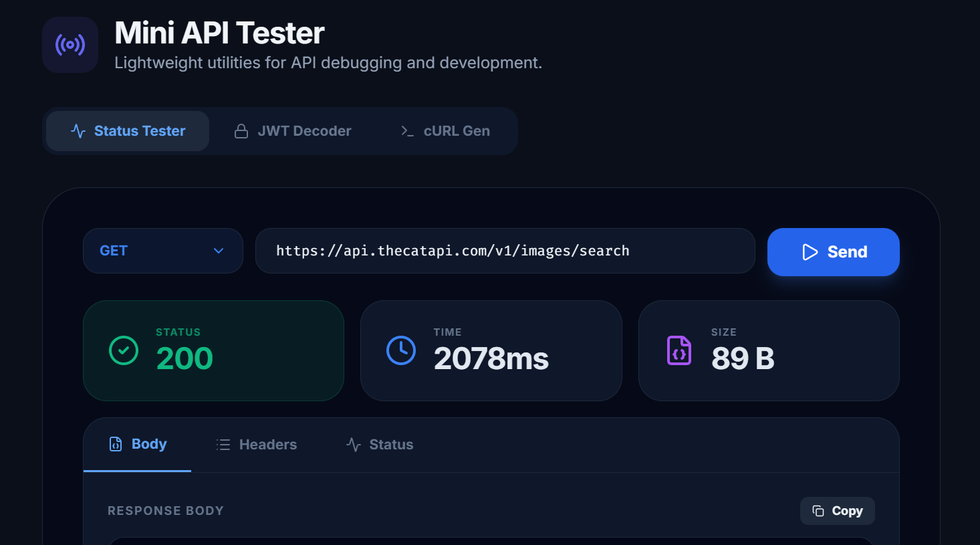This screenshot has width=980, height=545.
Task: Open the cURL Gen tab
Action: (x=445, y=131)
